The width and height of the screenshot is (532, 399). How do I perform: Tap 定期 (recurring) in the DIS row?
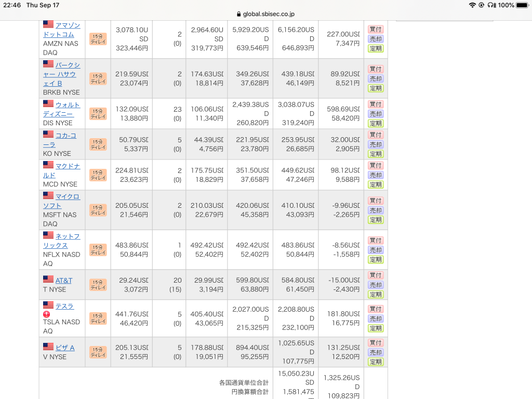(x=376, y=124)
